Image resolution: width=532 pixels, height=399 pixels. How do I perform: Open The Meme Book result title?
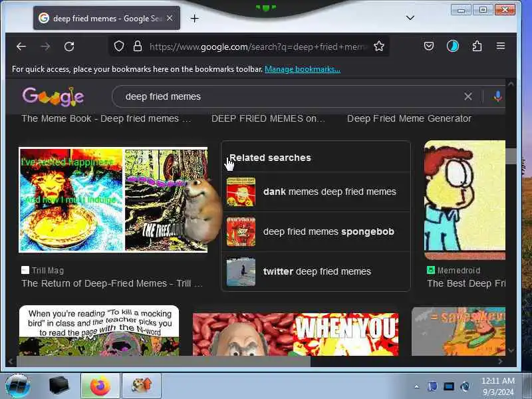pyautogui.click(x=106, y=118)
